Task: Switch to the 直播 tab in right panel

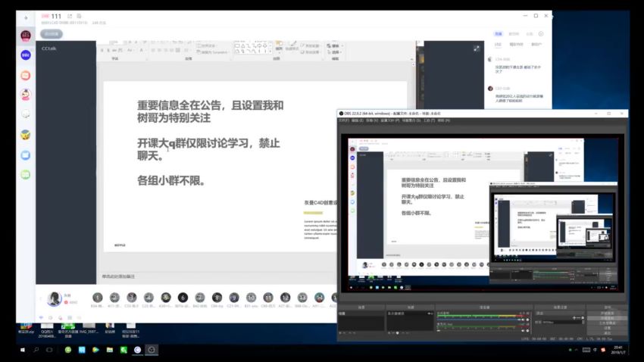Action: click(x=499, y=33)
